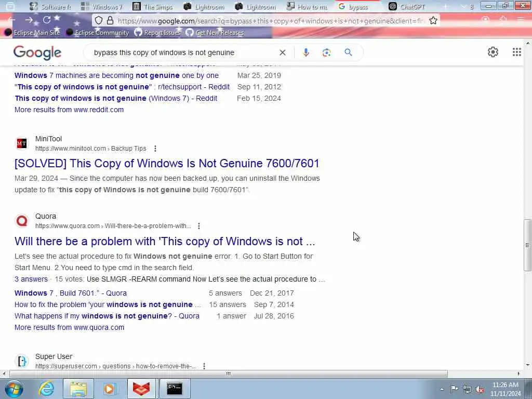Image resolution: width=532 pixels, height=399 pixels.
Task: Click More results from www.reddit.com
Action: pyautogui.click(x=69, y=110)
